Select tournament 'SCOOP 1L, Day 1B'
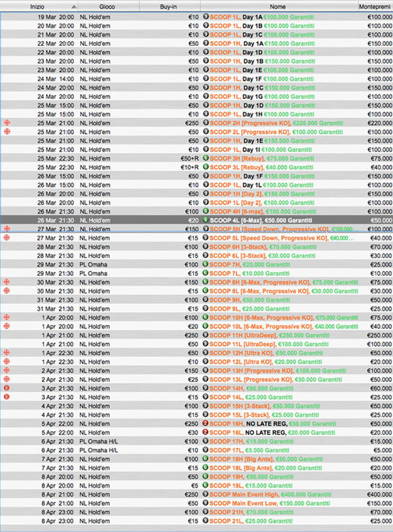 (263, 26)
